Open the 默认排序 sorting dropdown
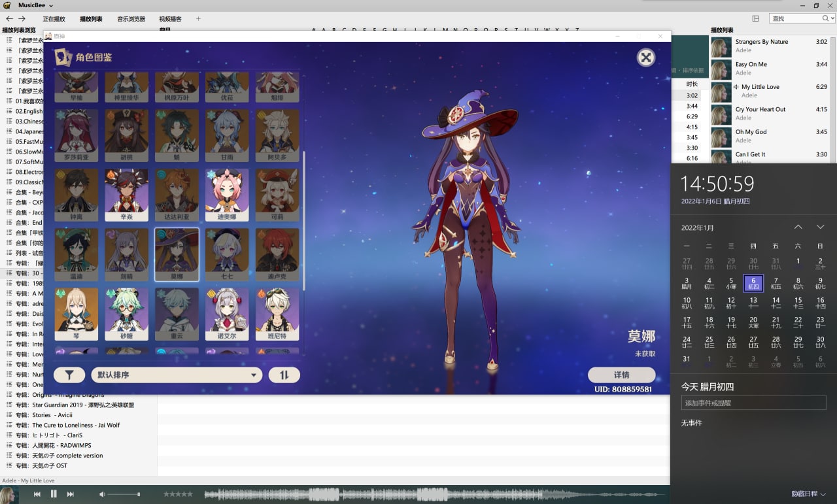 click(x=177, y=375)
